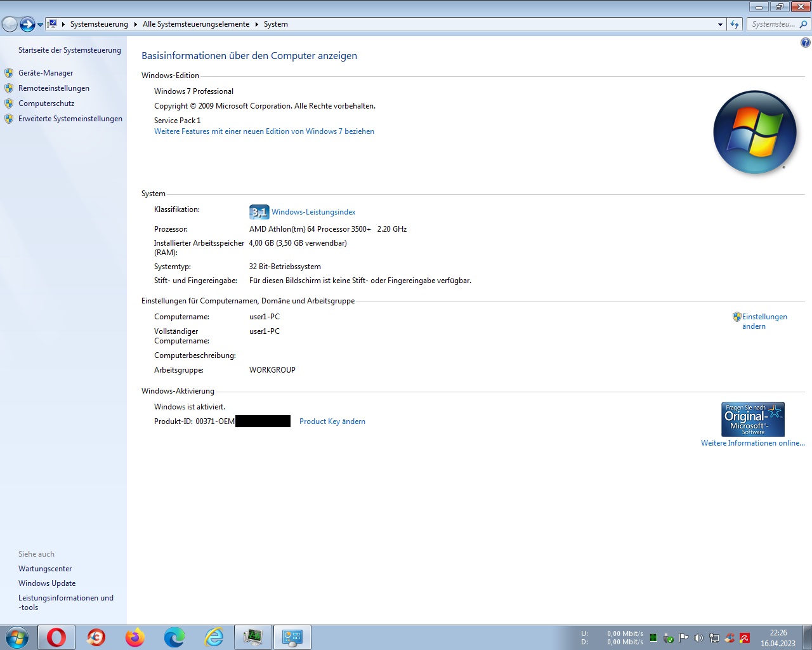812x650 pixels.
Task: Click the refresh button beside address bar
Action: (x=735, y=24)
